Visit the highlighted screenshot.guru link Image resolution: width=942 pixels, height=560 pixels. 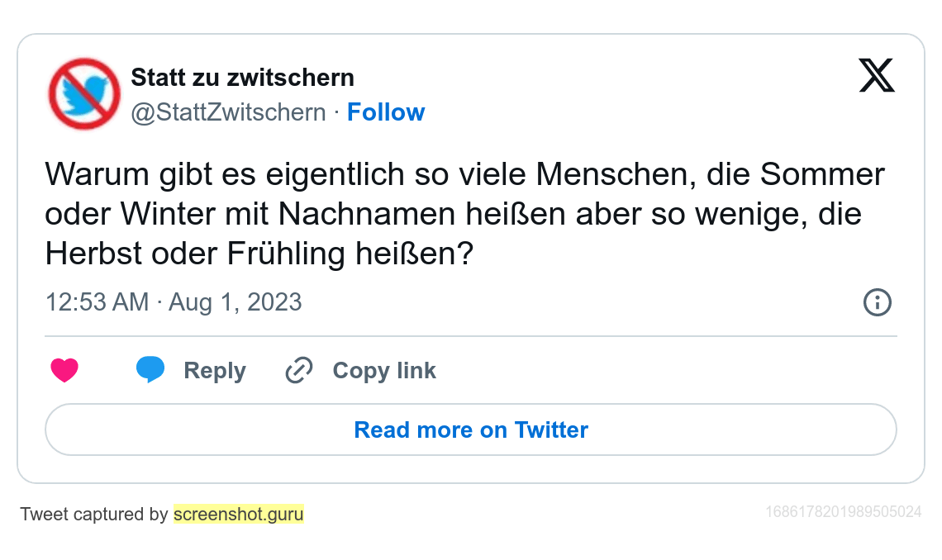tap(239, 515)
